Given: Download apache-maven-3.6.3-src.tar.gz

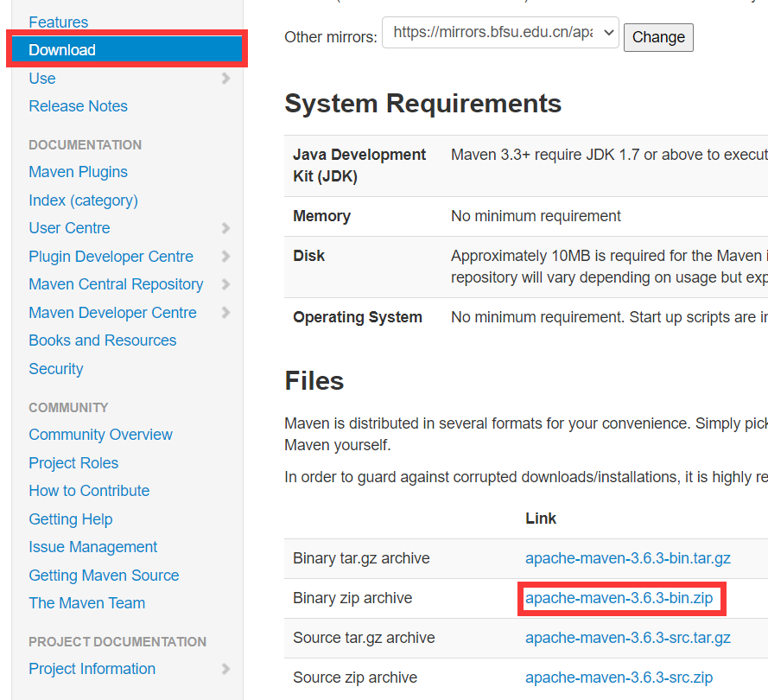Looking at the screenshot, I should 628,638.
